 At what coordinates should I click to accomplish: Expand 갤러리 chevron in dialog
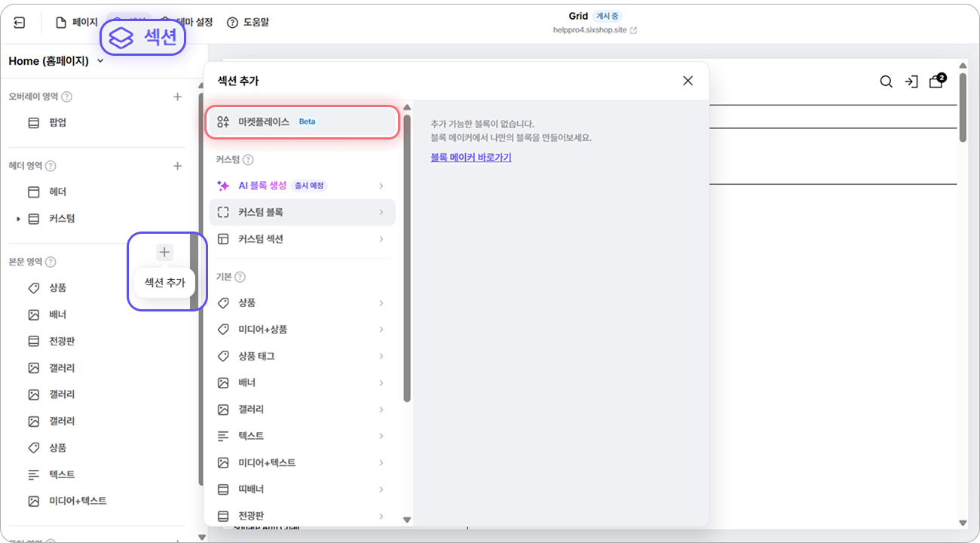click(381, 410)
